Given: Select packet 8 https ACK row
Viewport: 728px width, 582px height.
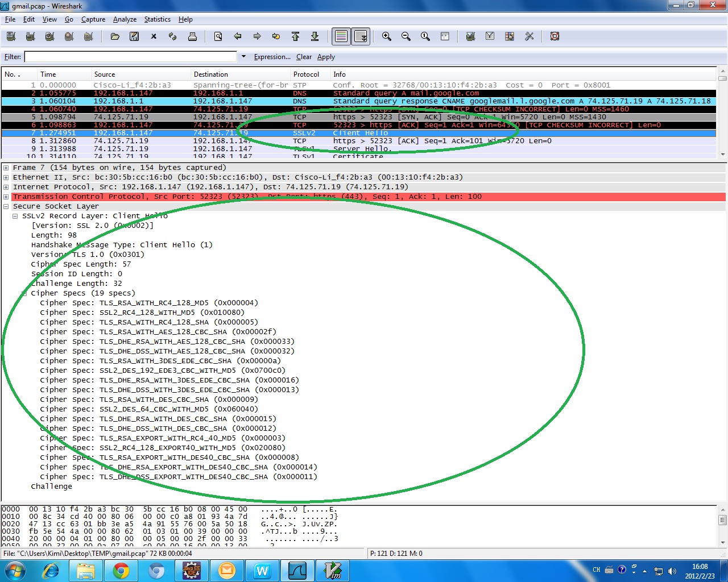Looking at the screenshot, I should pyautogui.click(x=359, y=141).
